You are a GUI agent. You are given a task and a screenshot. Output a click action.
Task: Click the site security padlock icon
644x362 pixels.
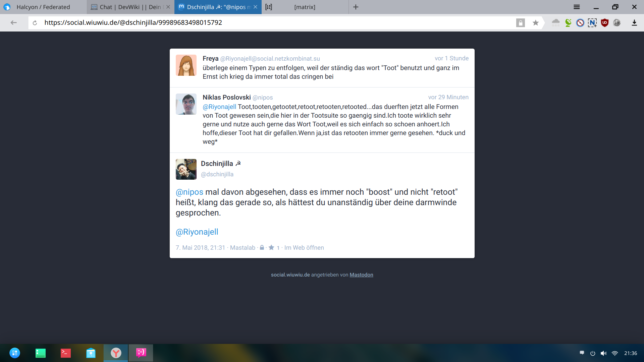click(x=520, y=23)
